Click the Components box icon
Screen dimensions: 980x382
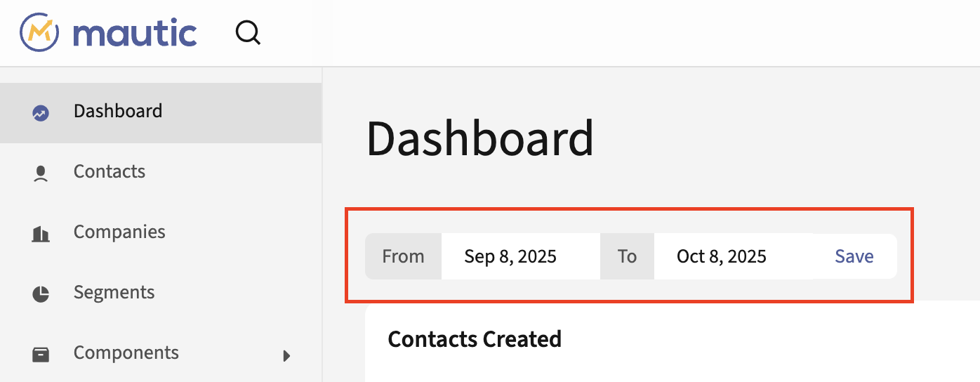[x=41, y=354]
